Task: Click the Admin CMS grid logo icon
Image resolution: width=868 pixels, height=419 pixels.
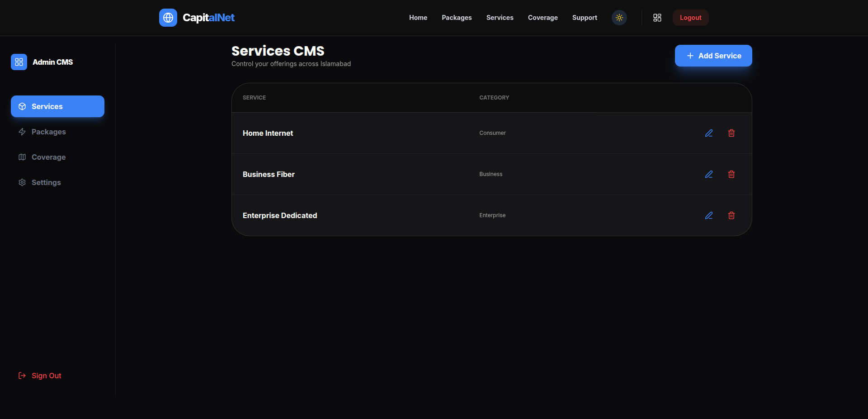Action: pos(19,62)
